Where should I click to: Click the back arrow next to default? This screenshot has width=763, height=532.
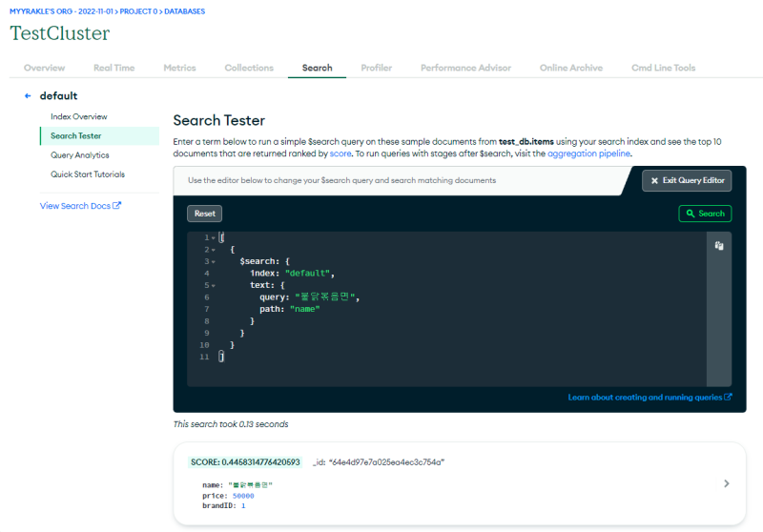point(28,96)
